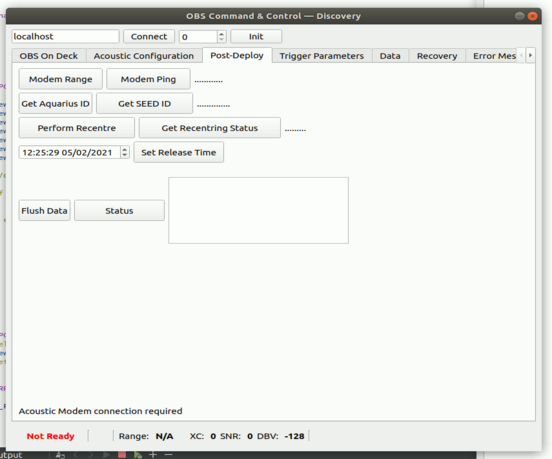Screen dimensions: 552x459
Task: Open the Acoustic Configuration tab
Action: coord(144,56)
